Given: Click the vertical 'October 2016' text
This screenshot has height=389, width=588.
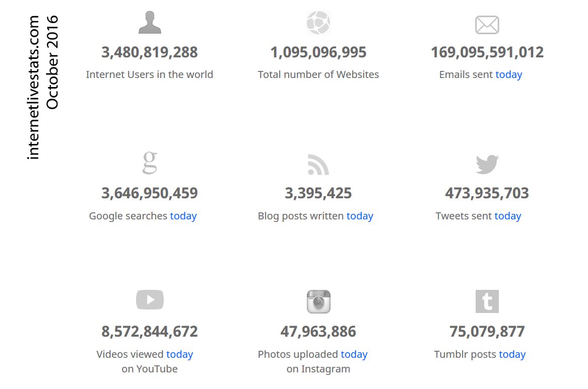Looking at the screenshot, I should point(52,62).
